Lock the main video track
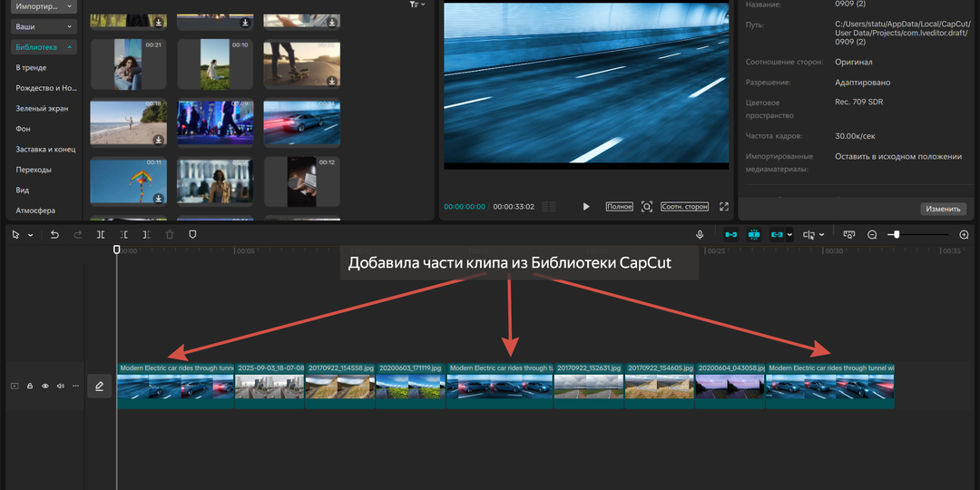The image size is (980, 490). coord(30,387)
